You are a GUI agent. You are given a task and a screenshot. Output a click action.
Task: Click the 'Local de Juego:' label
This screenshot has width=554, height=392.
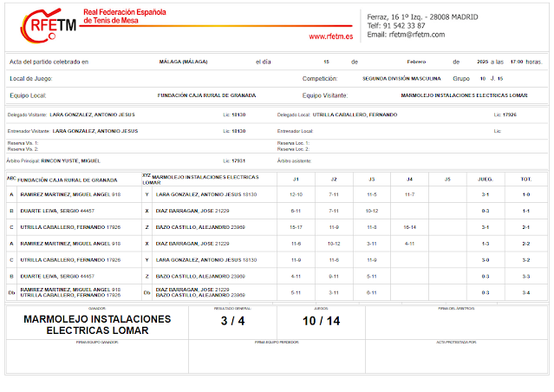pos(31,78)
